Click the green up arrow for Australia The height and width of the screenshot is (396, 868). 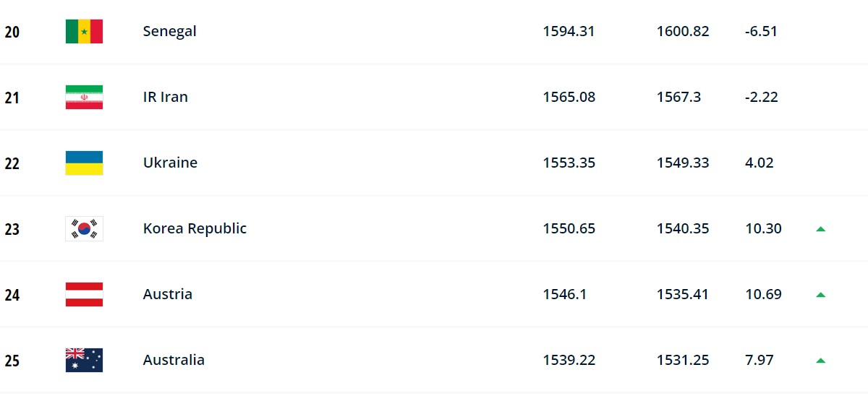pyautogui.click(x=820, y=361)
